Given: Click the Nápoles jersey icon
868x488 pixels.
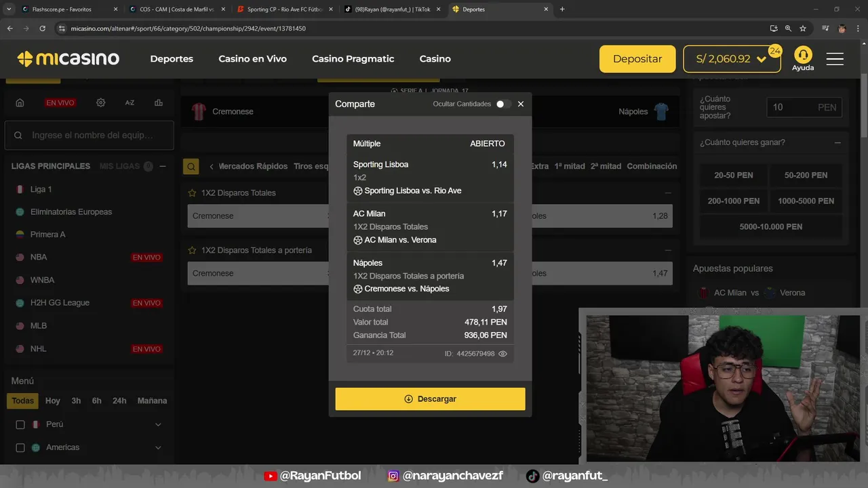Looking at the screenshot, I should (x=661, y=111).
